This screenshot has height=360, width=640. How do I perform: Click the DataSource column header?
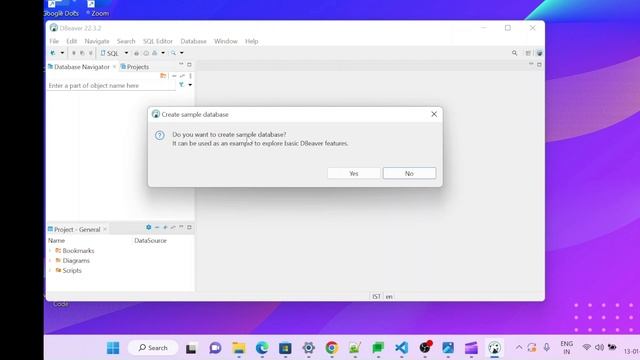tap(151, 240)
